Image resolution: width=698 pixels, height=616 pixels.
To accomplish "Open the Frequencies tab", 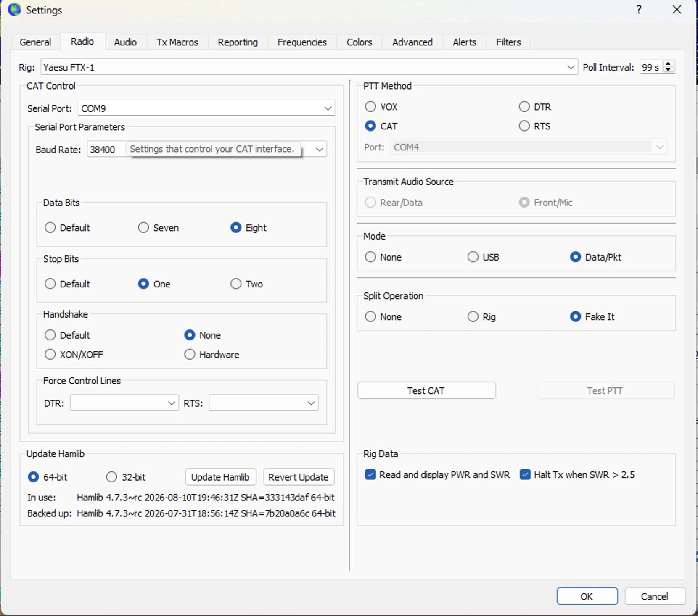I will point(302,42).
